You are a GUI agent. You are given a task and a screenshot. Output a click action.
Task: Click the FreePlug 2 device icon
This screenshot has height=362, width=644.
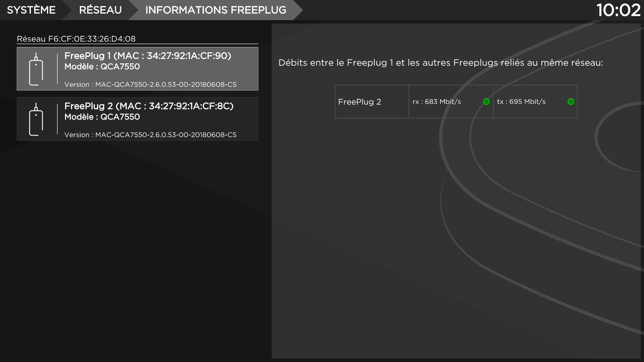tap(36, 119)
